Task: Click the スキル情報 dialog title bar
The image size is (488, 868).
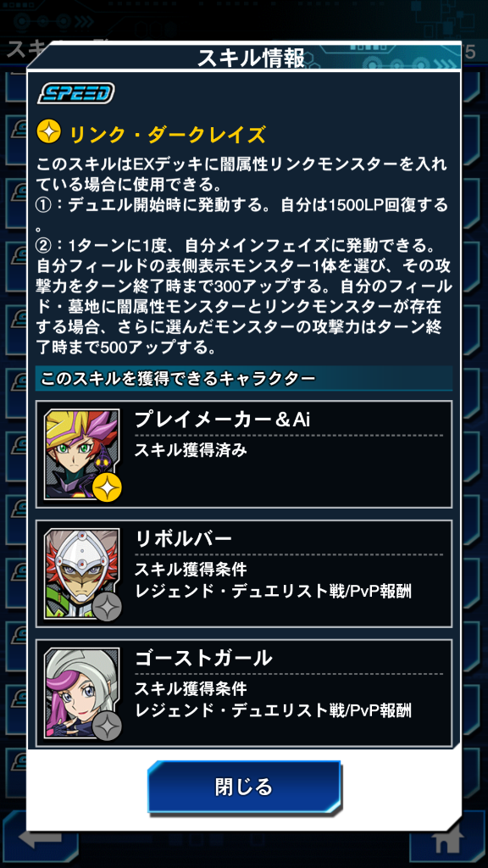Action: coord(244,58)
